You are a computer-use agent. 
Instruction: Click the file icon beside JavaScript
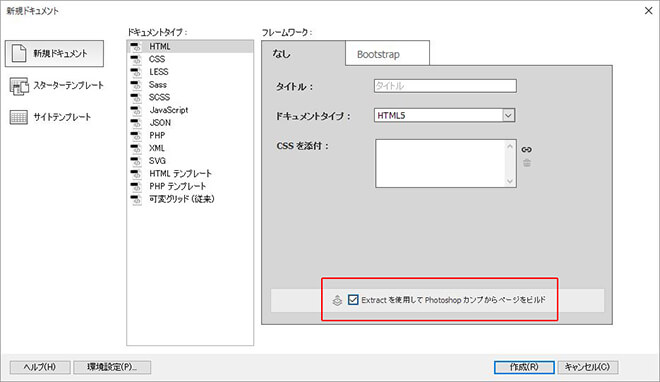click(x=136, y=110)
